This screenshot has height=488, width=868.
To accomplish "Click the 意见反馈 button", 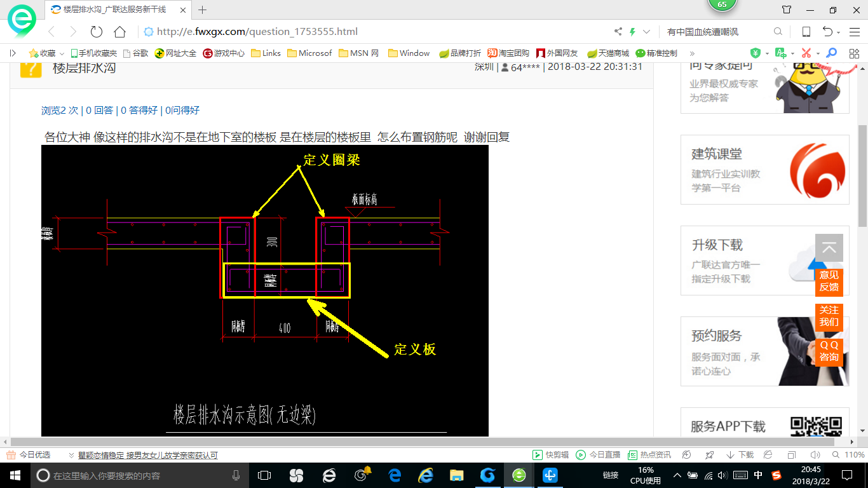I will click(x=829, y=281).
